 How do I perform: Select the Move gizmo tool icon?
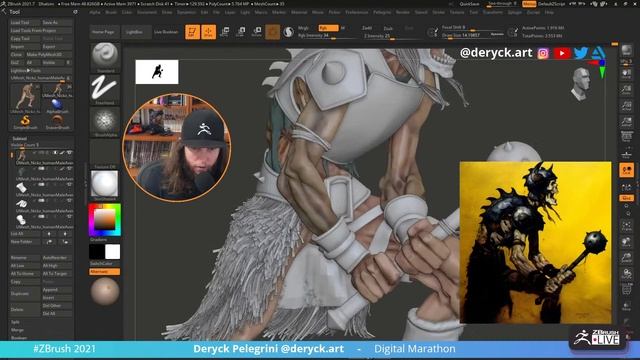pyautogui.click(x=224, y=32)
